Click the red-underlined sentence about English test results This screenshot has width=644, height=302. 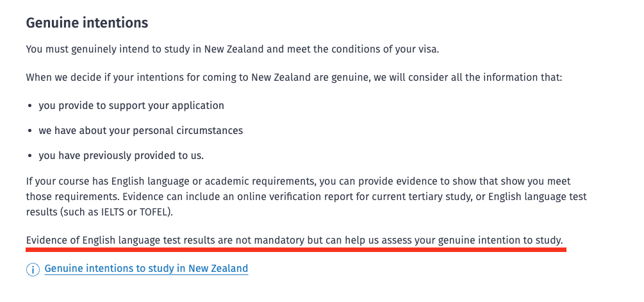pos(295,240)
